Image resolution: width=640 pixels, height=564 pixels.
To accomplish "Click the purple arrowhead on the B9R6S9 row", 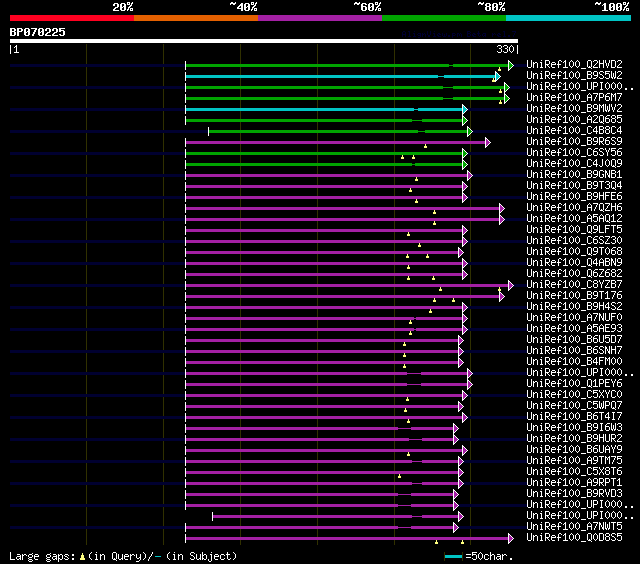I will pos(488,142).
